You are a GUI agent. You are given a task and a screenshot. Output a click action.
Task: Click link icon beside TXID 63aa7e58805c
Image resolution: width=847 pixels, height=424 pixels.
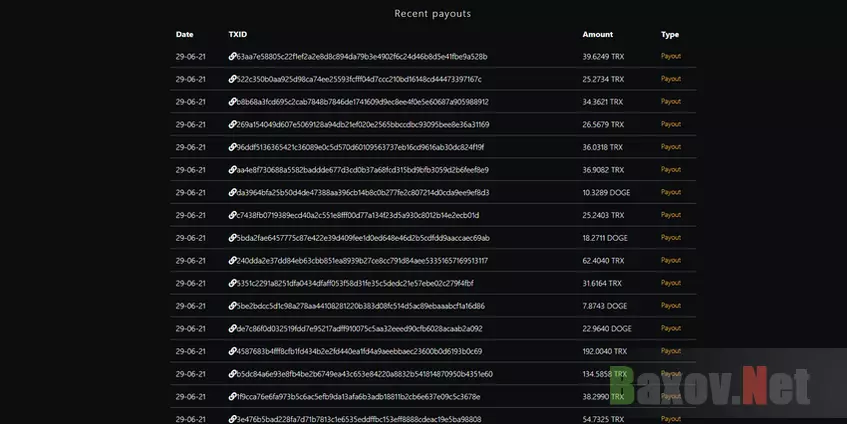coord(232,56)
